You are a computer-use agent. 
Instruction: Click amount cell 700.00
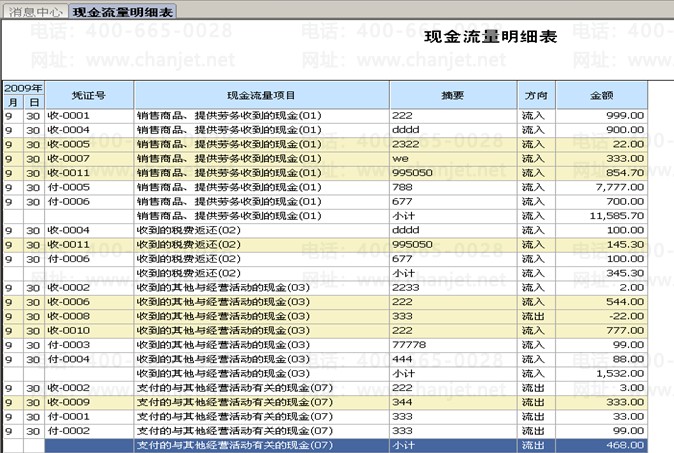601,202
